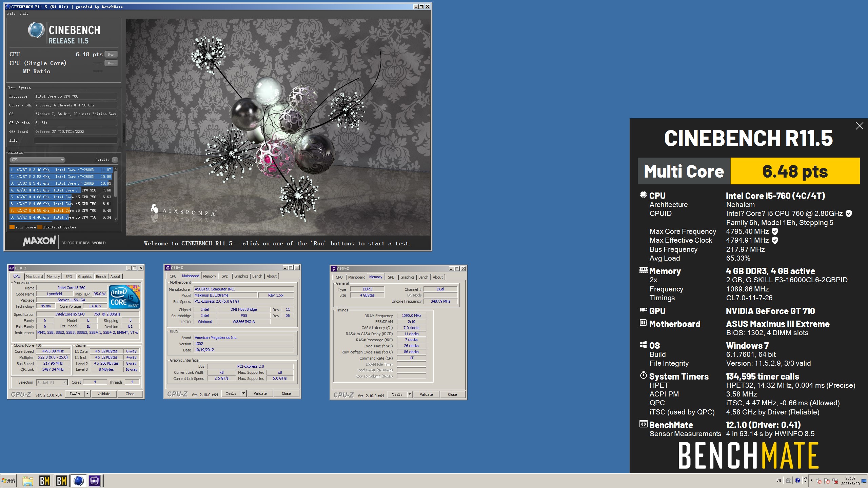Switch to Cinebench via its taskbar globe icon
This screenshot has height=488, width=868.
coord(78,481)
